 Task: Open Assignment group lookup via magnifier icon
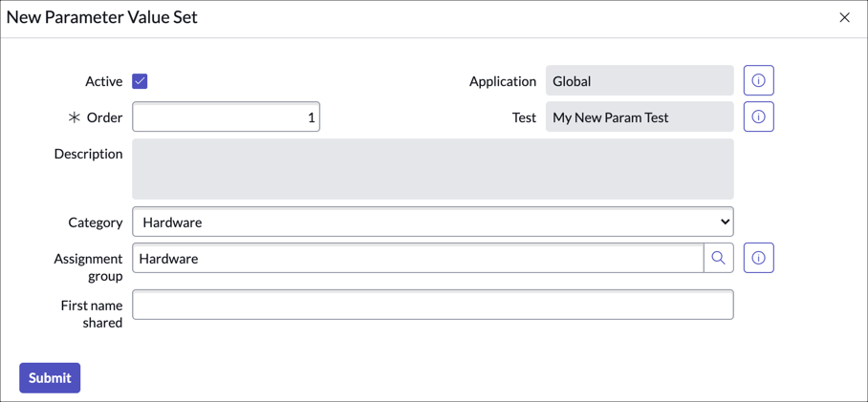[718, 258]
